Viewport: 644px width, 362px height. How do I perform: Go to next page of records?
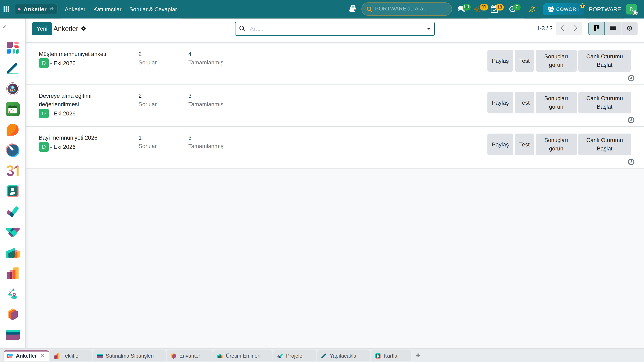[x=575, y=28]
